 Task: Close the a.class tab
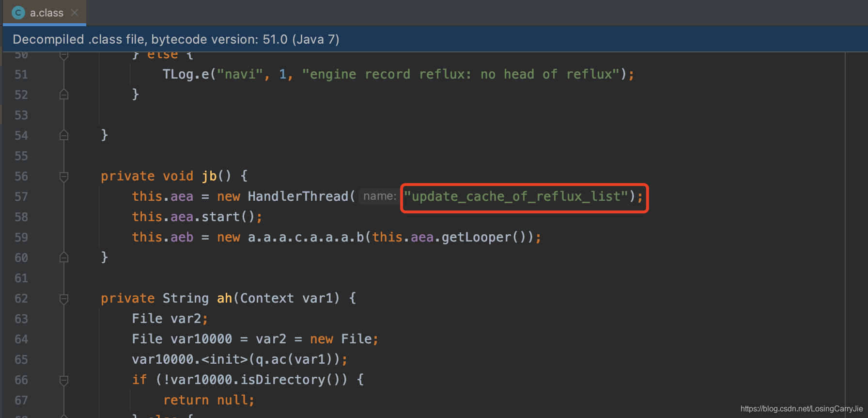pos(75,13)
